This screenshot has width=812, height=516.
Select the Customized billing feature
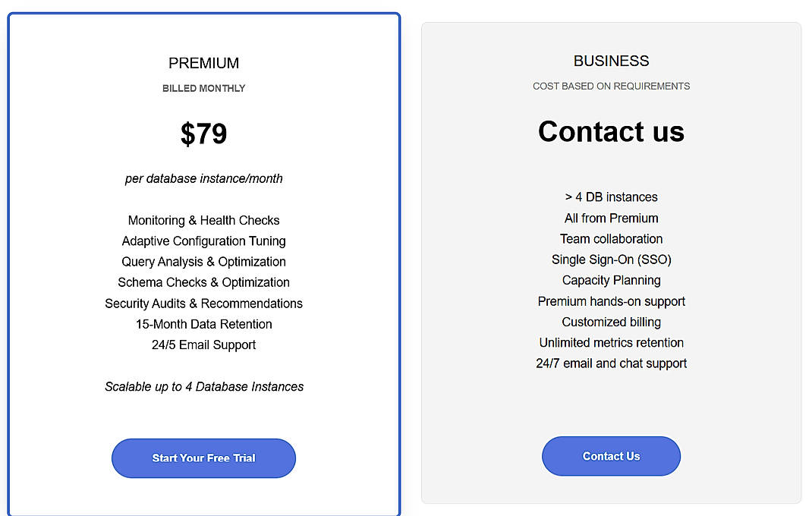point(611,322)
